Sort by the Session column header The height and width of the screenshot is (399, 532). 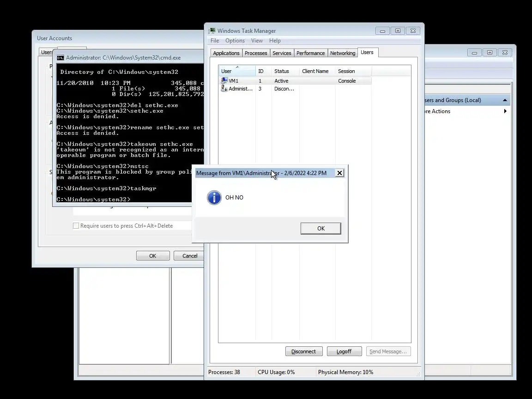point(353,71)
